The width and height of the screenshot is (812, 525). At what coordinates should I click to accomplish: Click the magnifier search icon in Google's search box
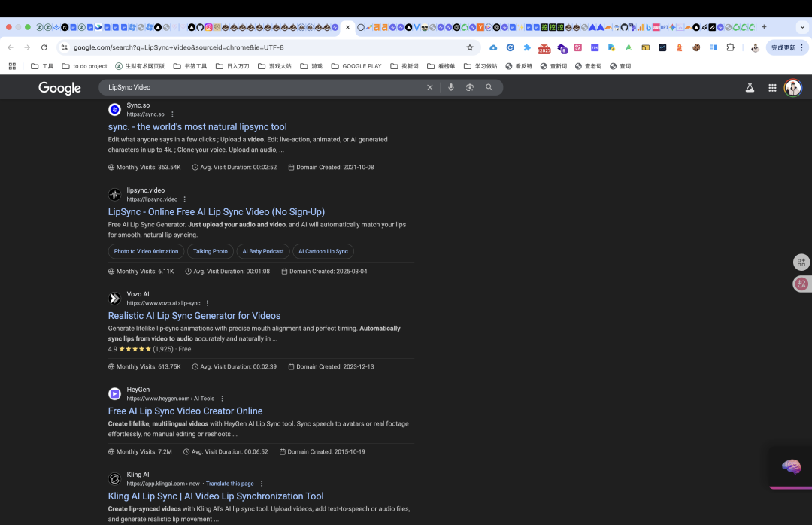[x=489, y=87]
